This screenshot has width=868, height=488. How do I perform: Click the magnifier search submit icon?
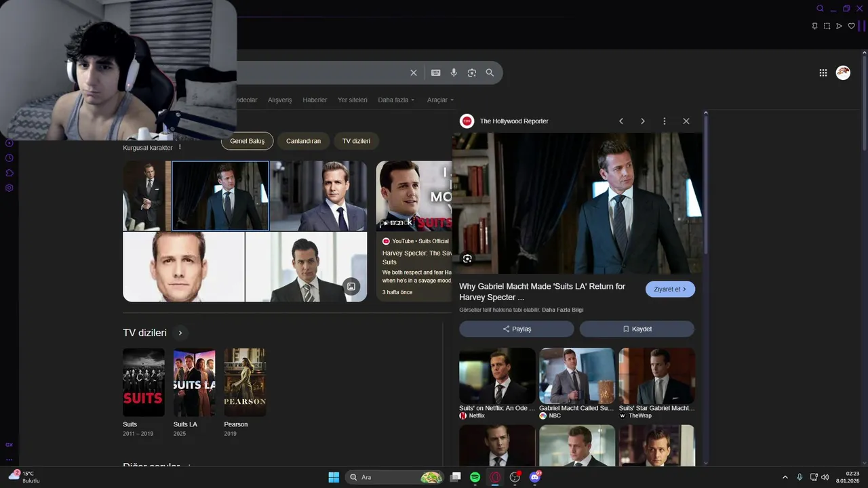pyautogui.click(x=490, y=73)
